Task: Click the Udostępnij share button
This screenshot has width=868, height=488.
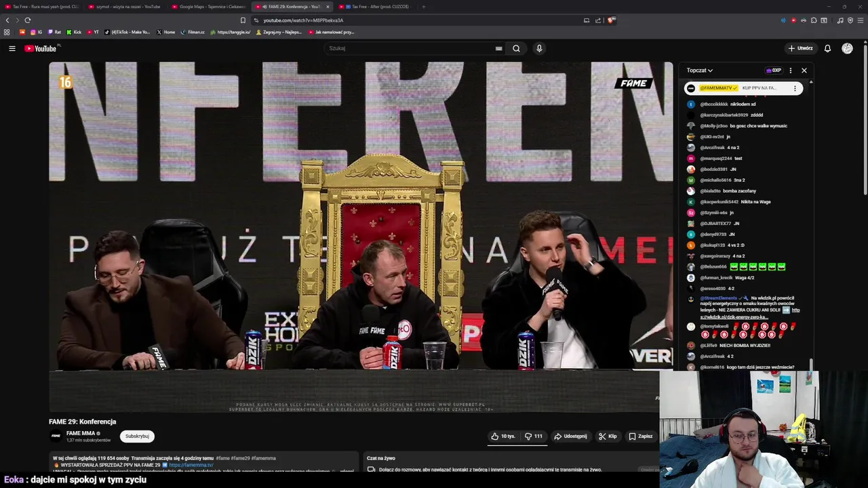Action: tap(570, 436)
